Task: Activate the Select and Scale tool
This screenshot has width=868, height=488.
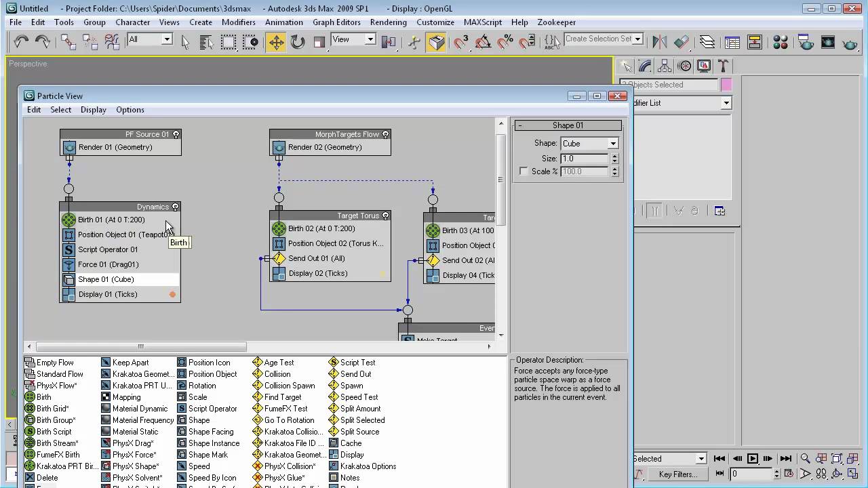Action: pyautogui.click(x=319, y=42)
